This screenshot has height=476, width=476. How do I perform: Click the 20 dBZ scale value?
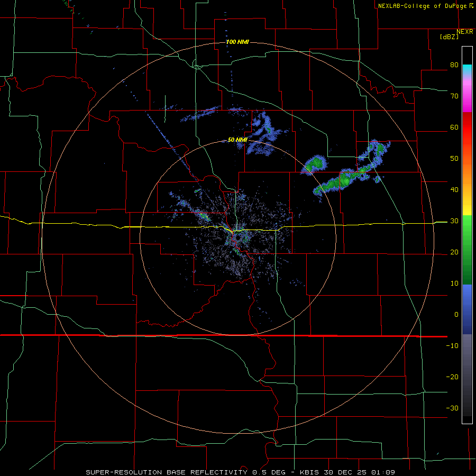(454, 252)
